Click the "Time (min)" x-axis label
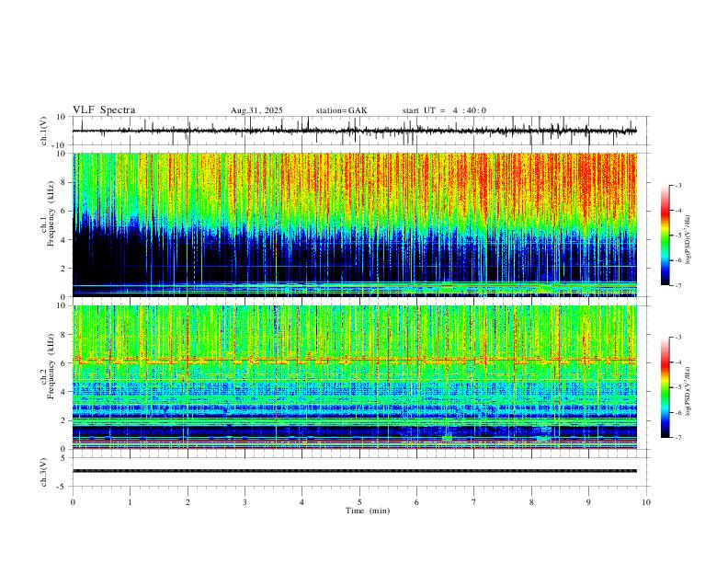 click(x=368, y=511)
